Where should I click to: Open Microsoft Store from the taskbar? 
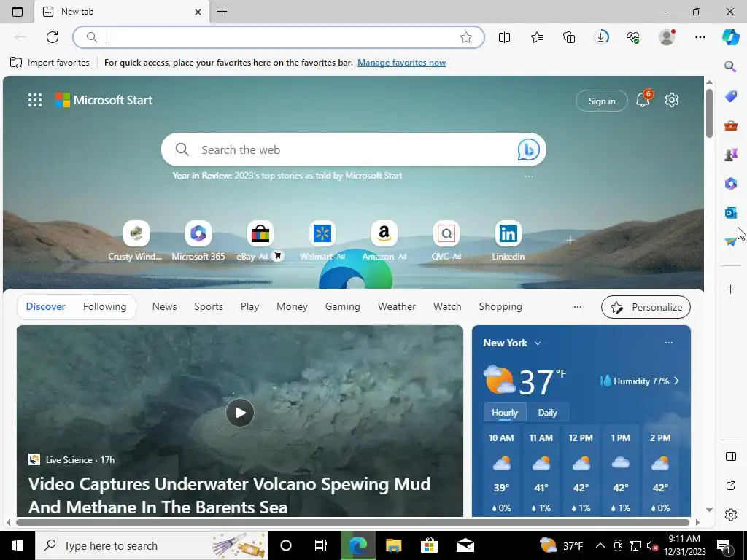tap(429, 545)
